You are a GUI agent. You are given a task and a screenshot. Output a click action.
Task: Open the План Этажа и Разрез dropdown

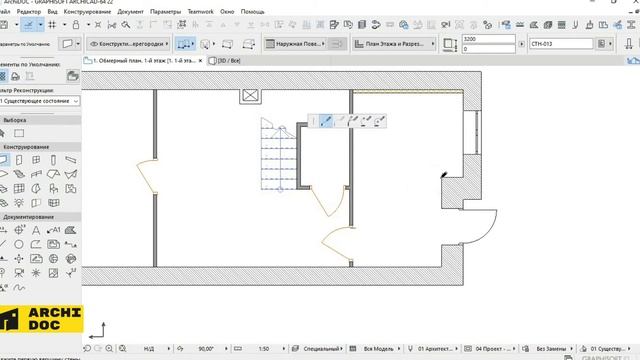394,44
